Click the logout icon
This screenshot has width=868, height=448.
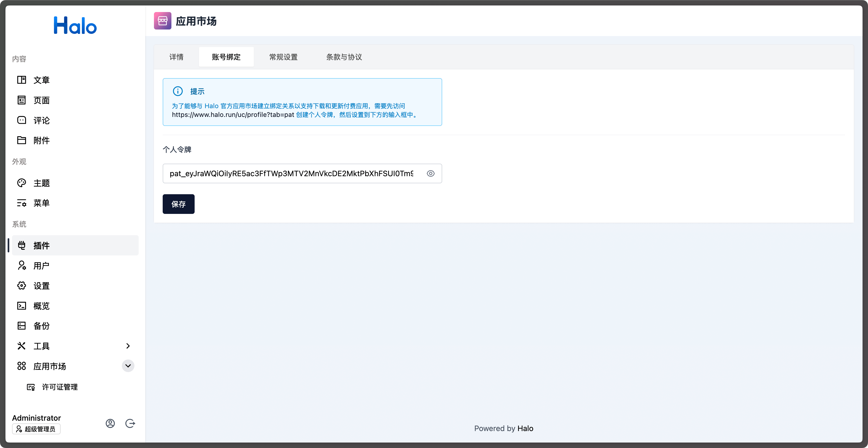(x=130, y=423)
